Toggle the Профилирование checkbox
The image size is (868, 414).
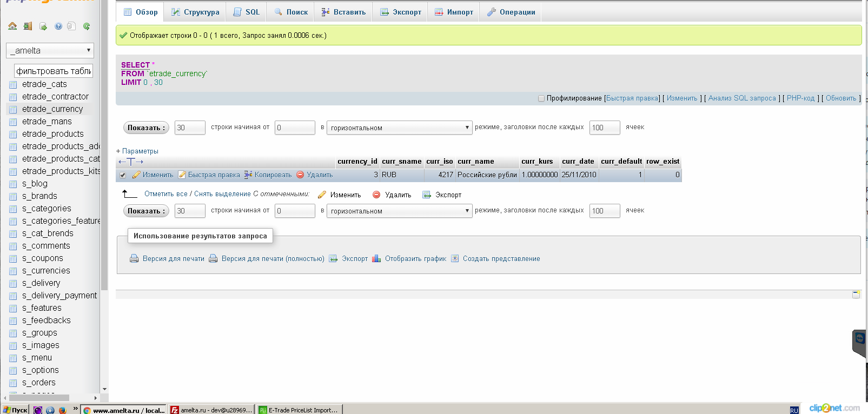coord(541,98)
